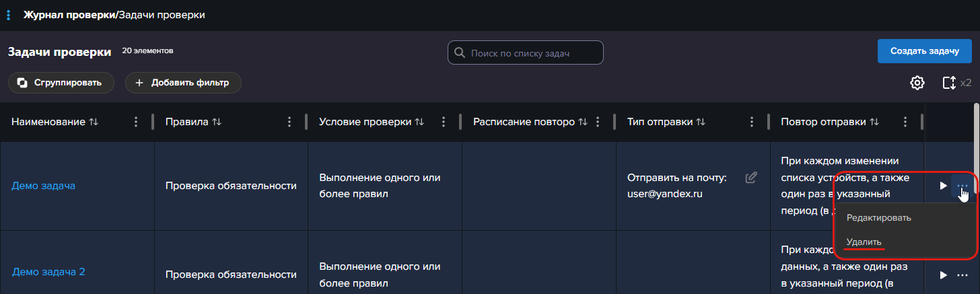This screenshot has height=294, width=980.
Task: Open the vertical dots menu in top-left corner
Action: click(x=8, y=15)
